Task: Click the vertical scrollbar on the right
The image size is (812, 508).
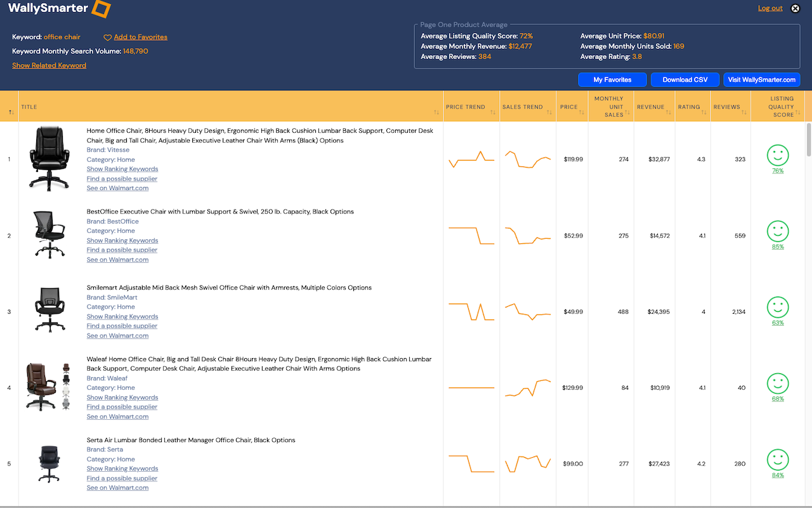Action: click(808, 140)
